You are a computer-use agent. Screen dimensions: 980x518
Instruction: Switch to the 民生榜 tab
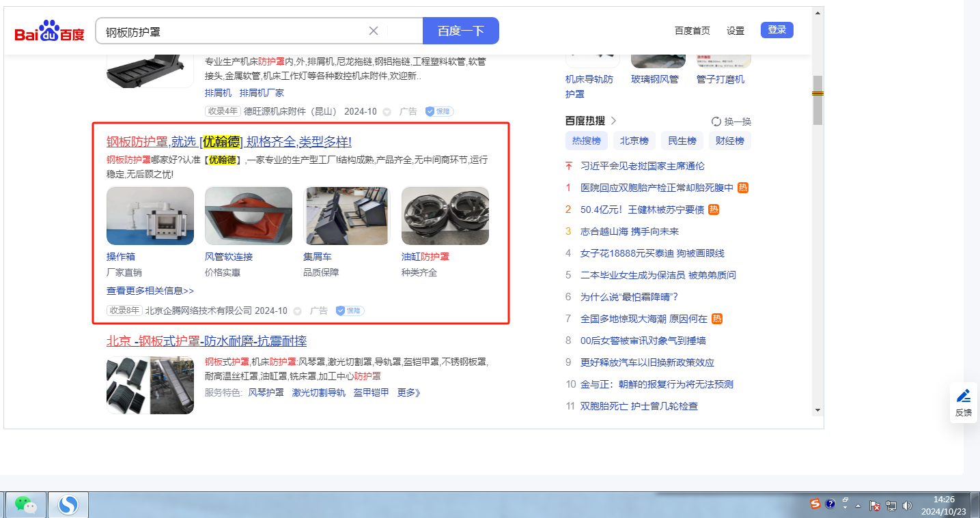(x=682, y=141)
